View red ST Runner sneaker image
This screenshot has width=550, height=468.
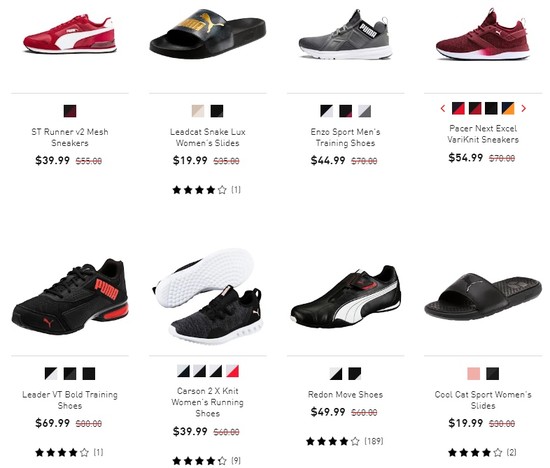click(70, 34)
